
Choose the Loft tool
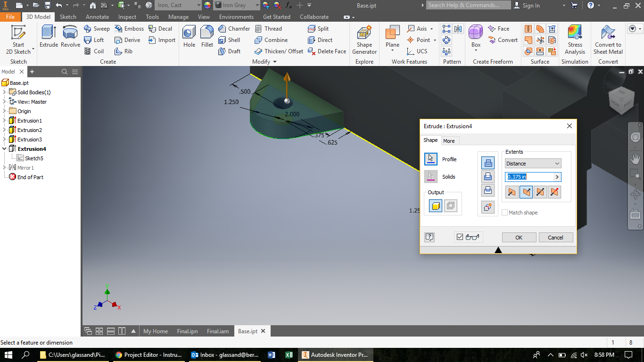tap(94, 40)
